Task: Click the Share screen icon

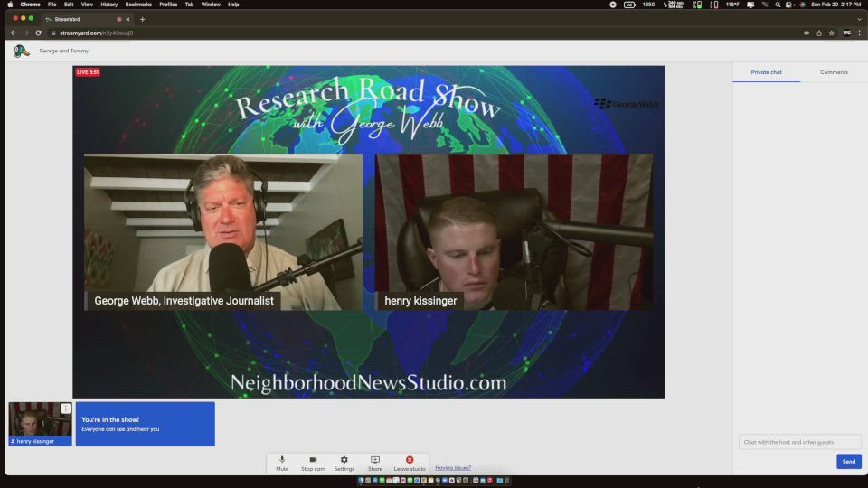Action: [375, 463]
